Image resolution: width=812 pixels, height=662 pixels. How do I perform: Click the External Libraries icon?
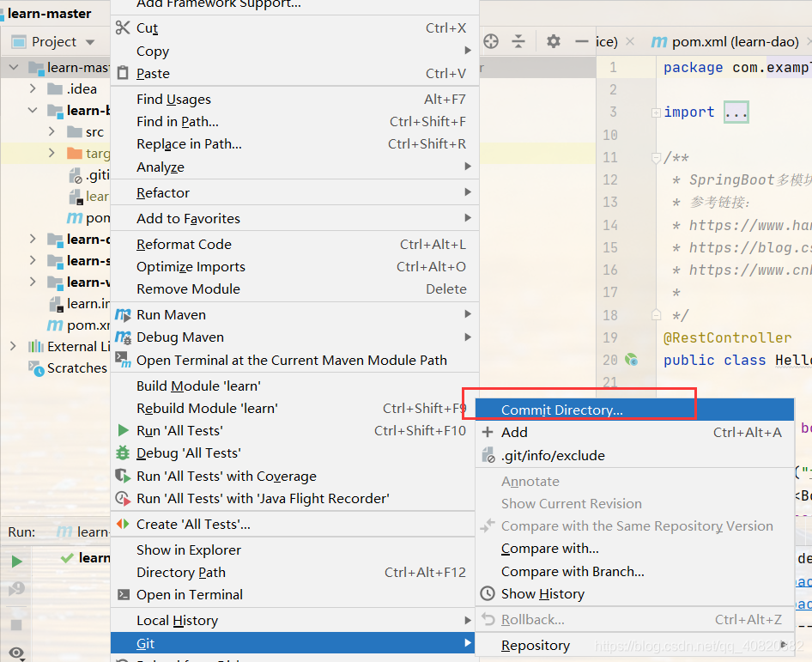[36, 346]
